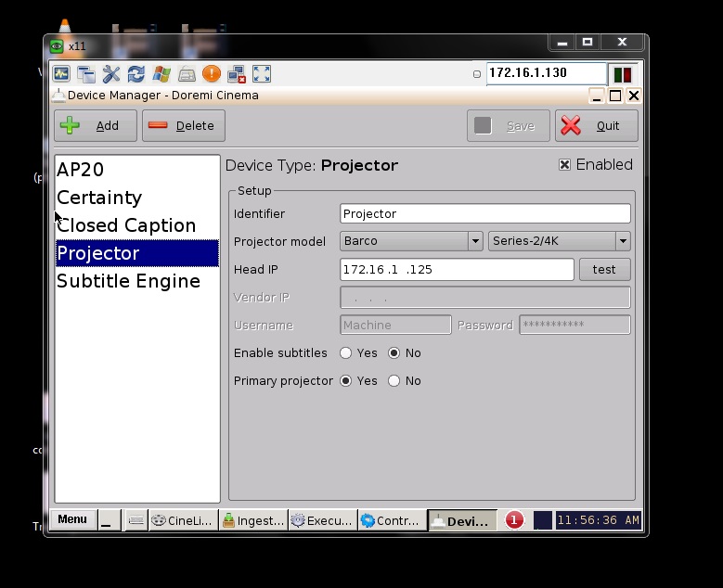Click the overlapping windows toolbar icon
This screenshot has width=723, height=588.
tap(86, 73)
